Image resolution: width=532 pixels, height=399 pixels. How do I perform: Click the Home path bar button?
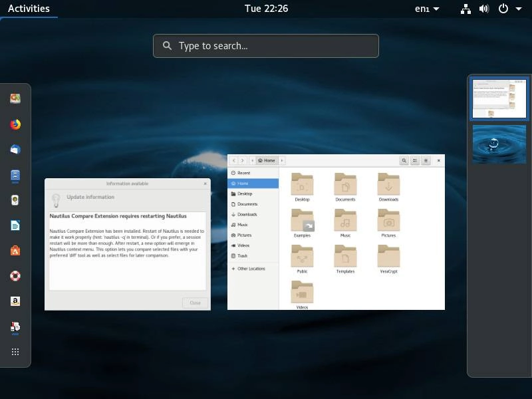(x=267, y=160)
